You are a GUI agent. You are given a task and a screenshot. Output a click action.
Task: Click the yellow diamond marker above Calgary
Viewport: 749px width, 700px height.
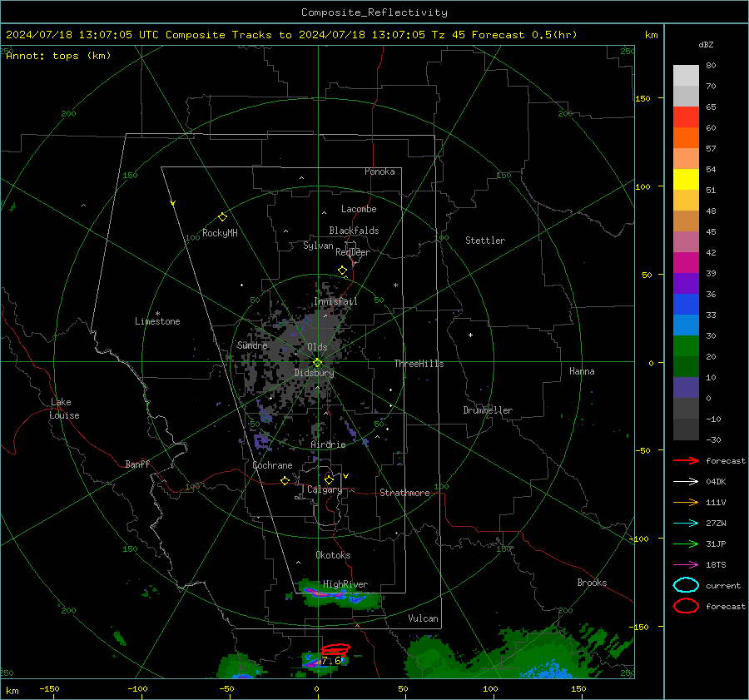click(x=329, y=479)
